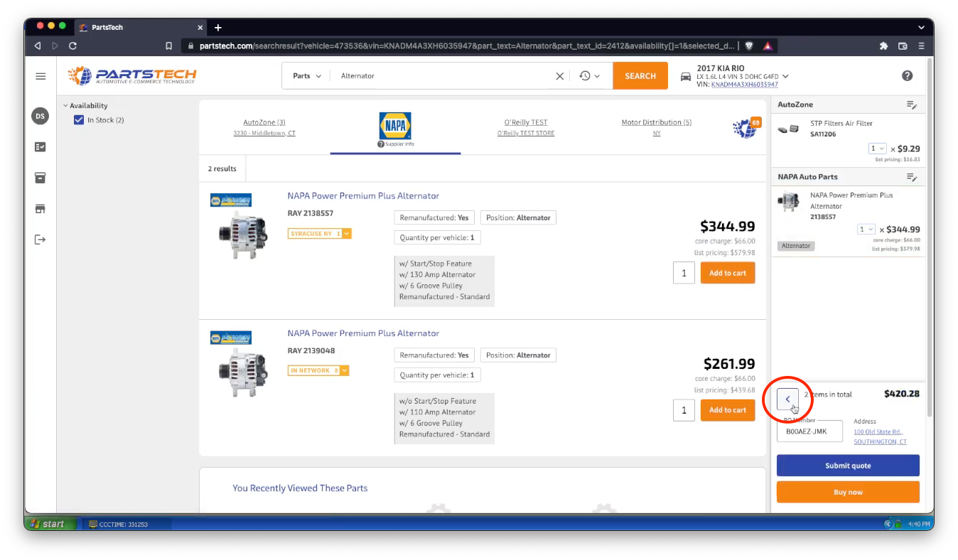This screenshot has width=958, height=560.
Task: Add the $261.99 alternator to cart
Action: [x=727, y=410]
